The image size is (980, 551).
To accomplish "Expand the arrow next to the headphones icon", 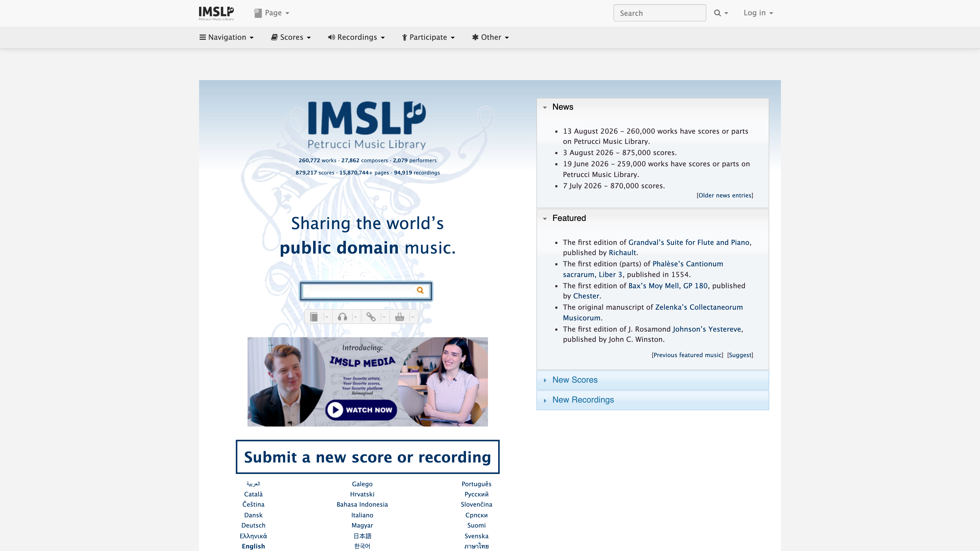I will tap(355, 317).
